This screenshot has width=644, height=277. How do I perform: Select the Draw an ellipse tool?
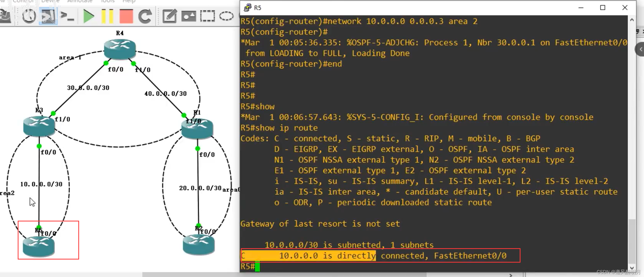click(x=226, y=16)
